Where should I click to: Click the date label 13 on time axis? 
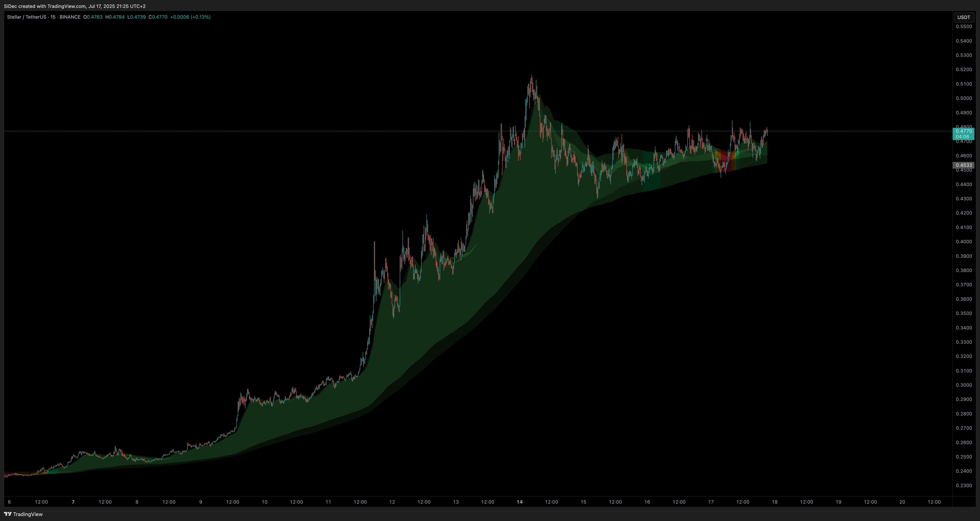tap(456, 502)
